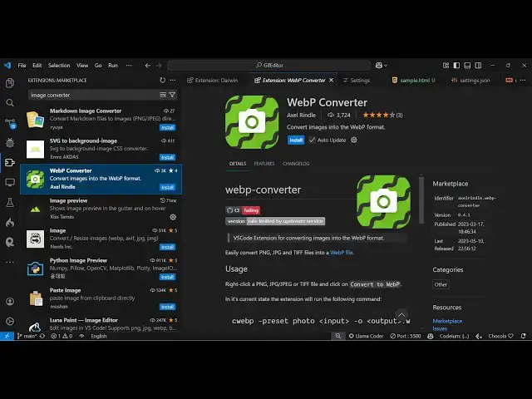Go forward with the right arrow
This screenshot has height=399, width=532.
(159, 65)
